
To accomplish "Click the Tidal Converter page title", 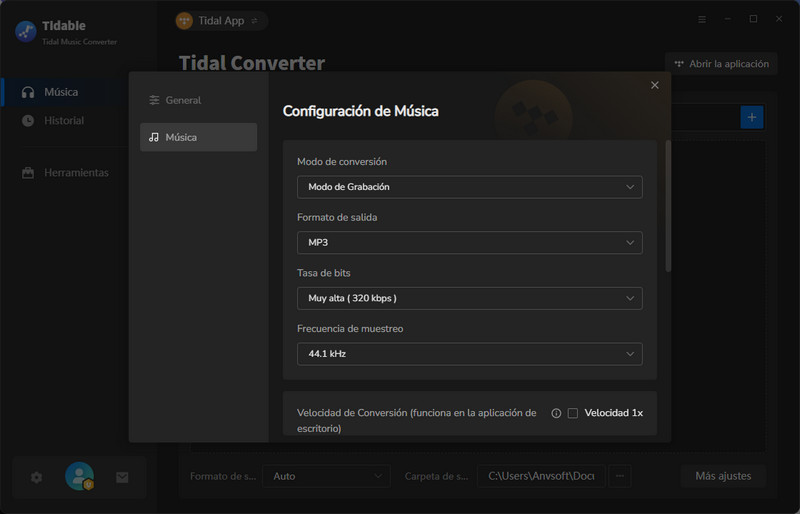I will (252, 63).
